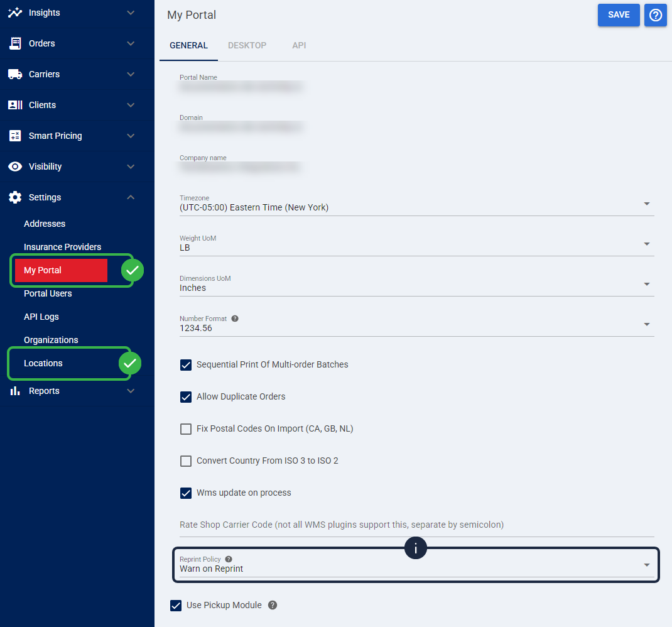The image size is (672, 627).
Task: Click the Reports bar chart icon
Action: (15, 391)
